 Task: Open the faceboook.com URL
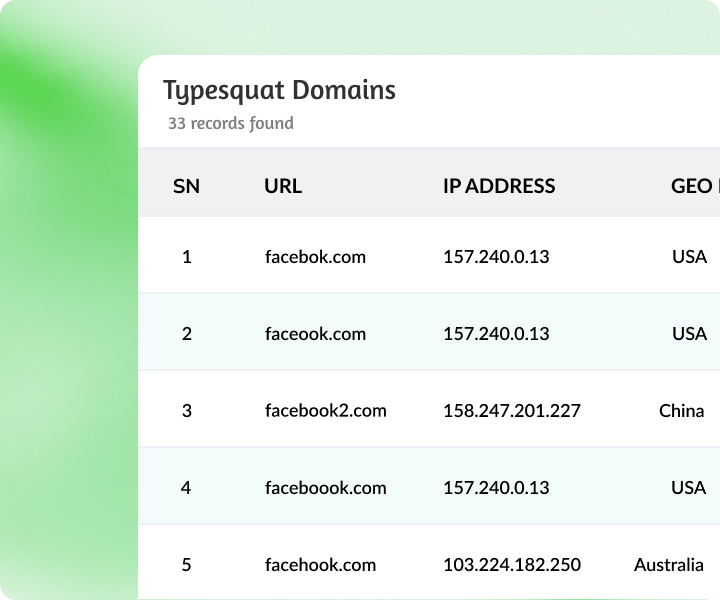pos(325,488)
